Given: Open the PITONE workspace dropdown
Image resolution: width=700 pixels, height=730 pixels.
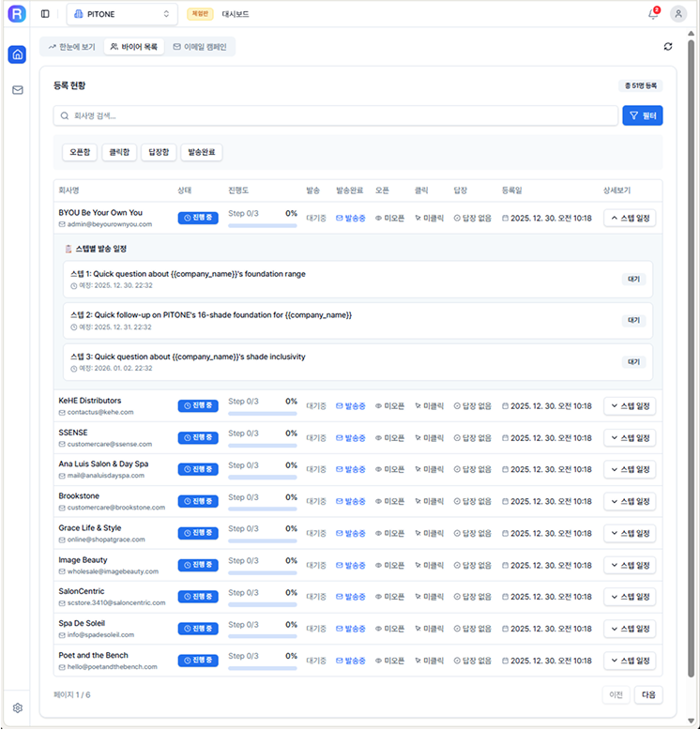Looking at the screenshot, I should pyautogui.click(x=122, y=14).
